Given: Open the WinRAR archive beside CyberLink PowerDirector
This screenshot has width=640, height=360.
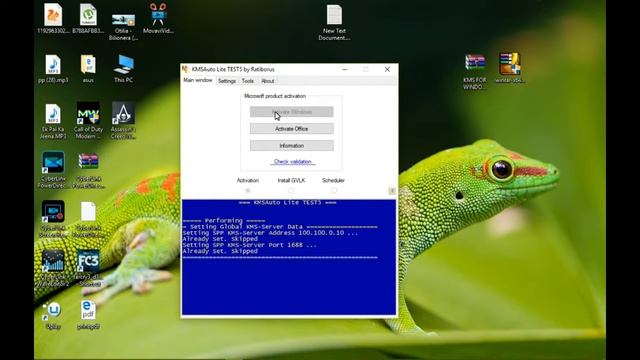Looking at the screenshot, I should click(x=88, y=162).
